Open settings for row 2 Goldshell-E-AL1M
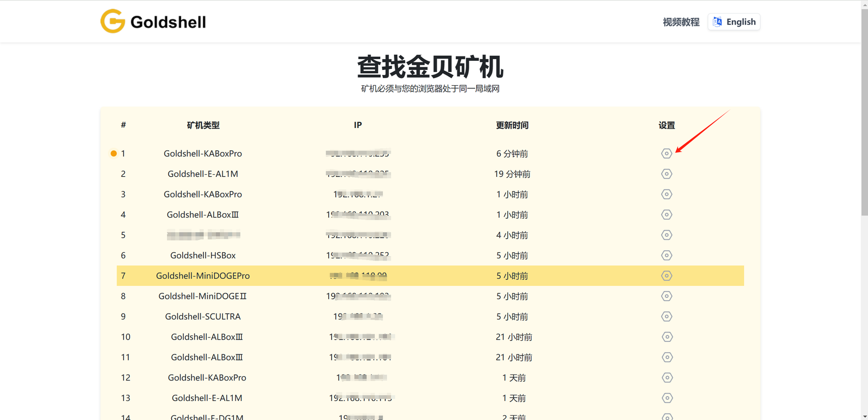Image resolution: width=868 pixels, height=420 pixels. coord(667,174)
